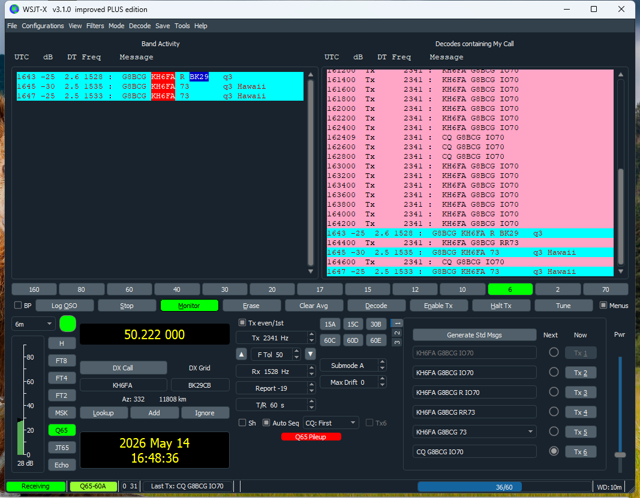
Task: Choose the 15A submode shortcut
Action: (330, 325)
